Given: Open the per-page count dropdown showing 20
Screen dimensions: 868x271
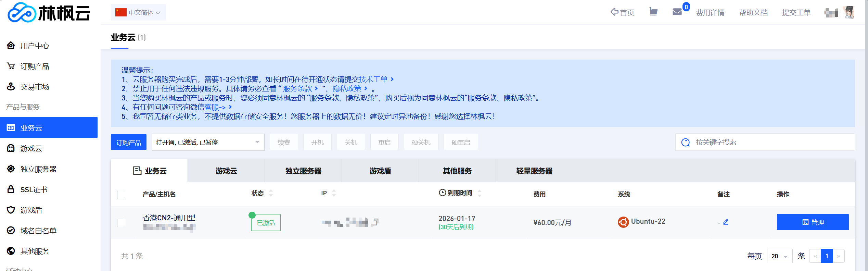Looking at the screenshot, I should 779,256.
